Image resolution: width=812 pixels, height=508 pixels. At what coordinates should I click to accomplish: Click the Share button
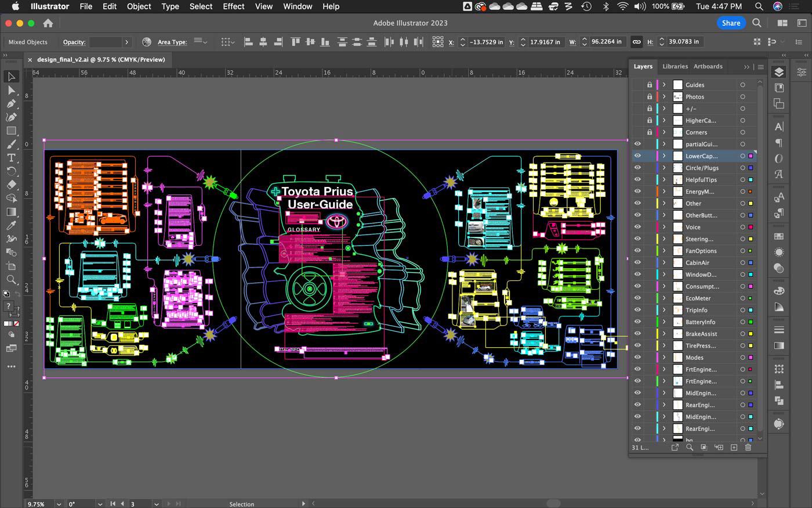(x=731, y=23)
